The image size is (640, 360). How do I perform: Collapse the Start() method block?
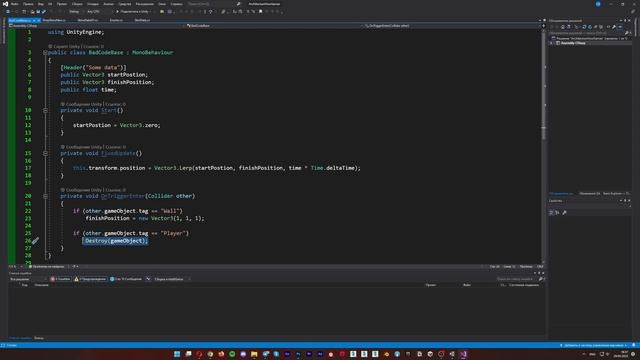[x=45, y=111]
